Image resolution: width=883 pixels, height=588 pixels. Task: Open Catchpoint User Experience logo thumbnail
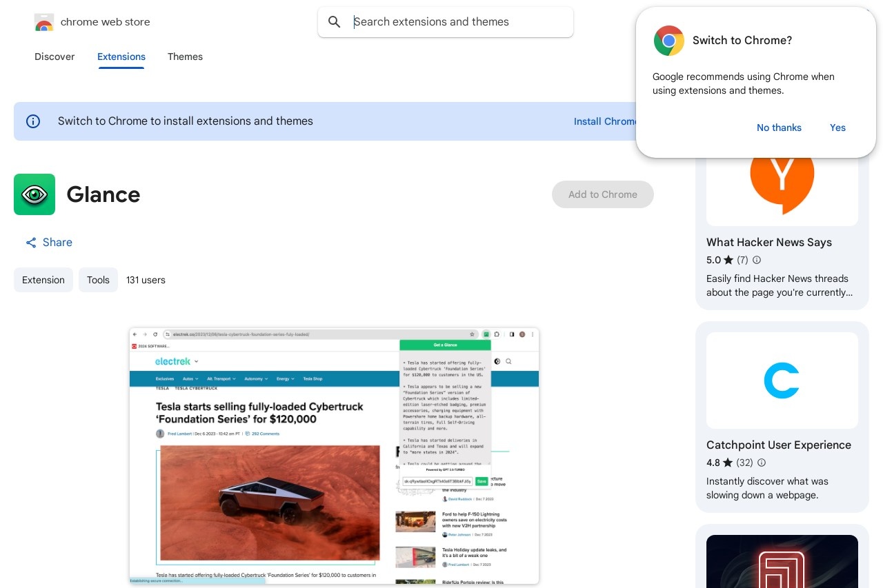(x=782, y=381)
